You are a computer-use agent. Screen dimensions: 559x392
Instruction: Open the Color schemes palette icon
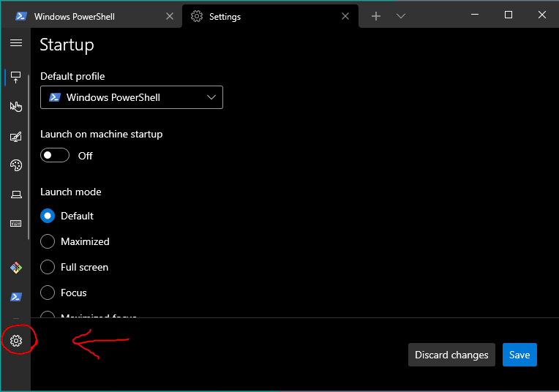pyautogui.click(x=16, y=165)
